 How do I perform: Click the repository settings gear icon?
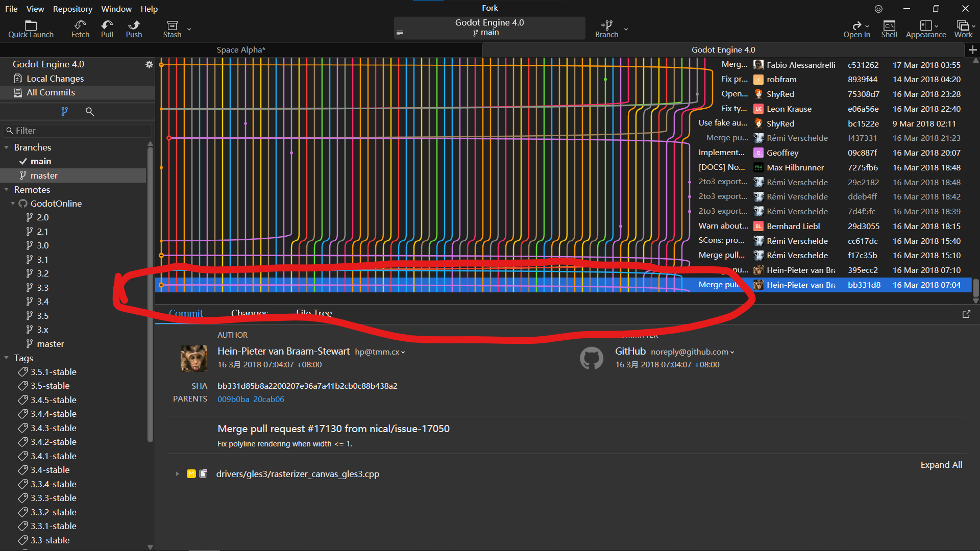coord(149,64)
